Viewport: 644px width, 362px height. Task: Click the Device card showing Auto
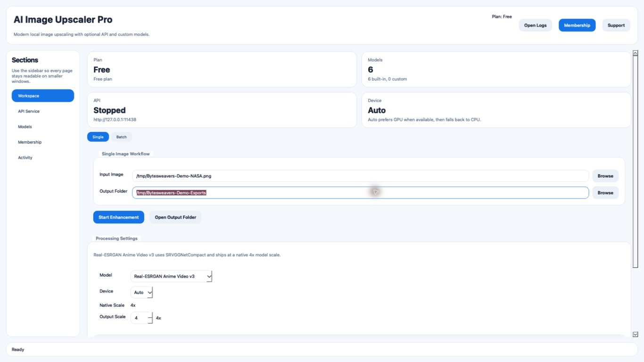click(x=496, y=110)
